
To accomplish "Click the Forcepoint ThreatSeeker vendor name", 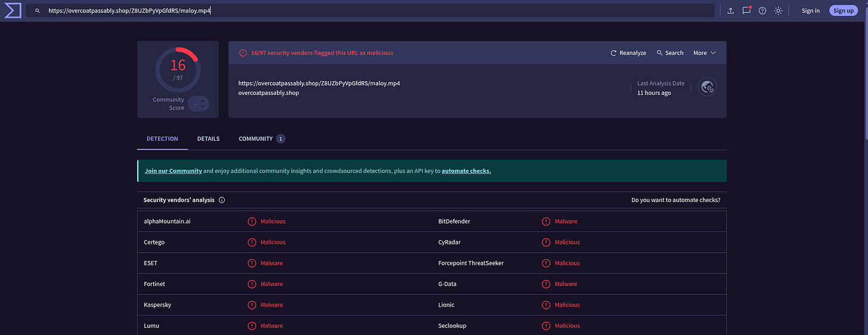I will click(471, 263).
